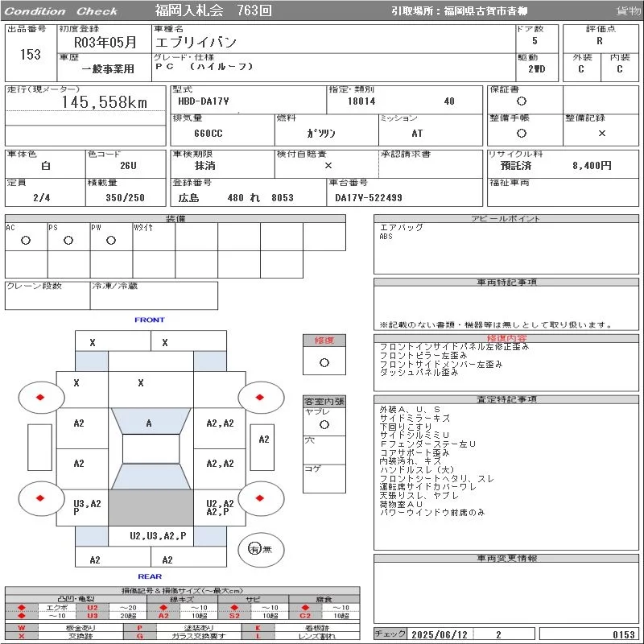Click the lot number 153
644x644 pixels.
coord(31,54)
